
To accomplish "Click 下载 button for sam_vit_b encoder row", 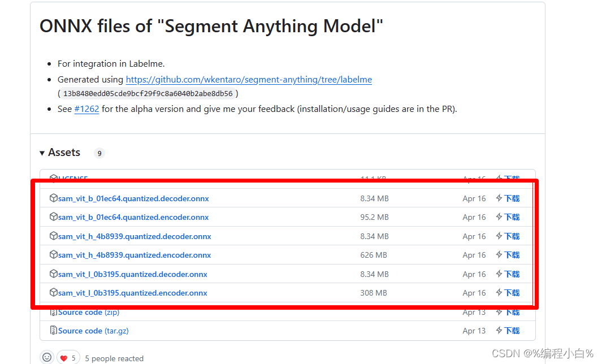I will click(508, 217).
